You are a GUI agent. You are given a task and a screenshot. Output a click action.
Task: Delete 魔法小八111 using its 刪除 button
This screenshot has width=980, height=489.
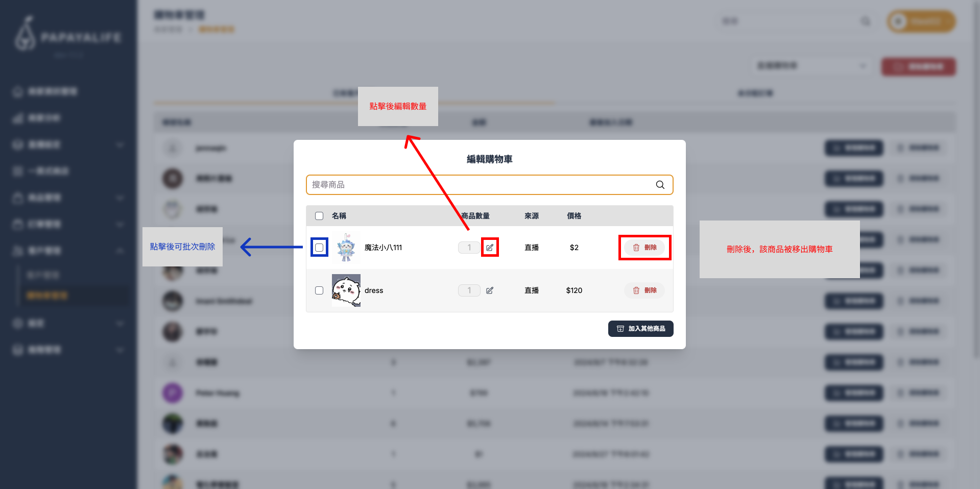point(644,248)
